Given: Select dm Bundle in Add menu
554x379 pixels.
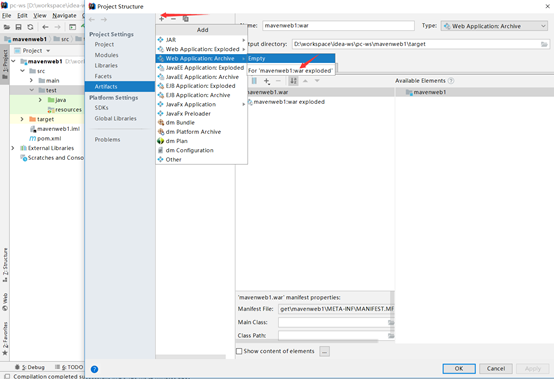Looking at the screenshot, I should 201,123.
